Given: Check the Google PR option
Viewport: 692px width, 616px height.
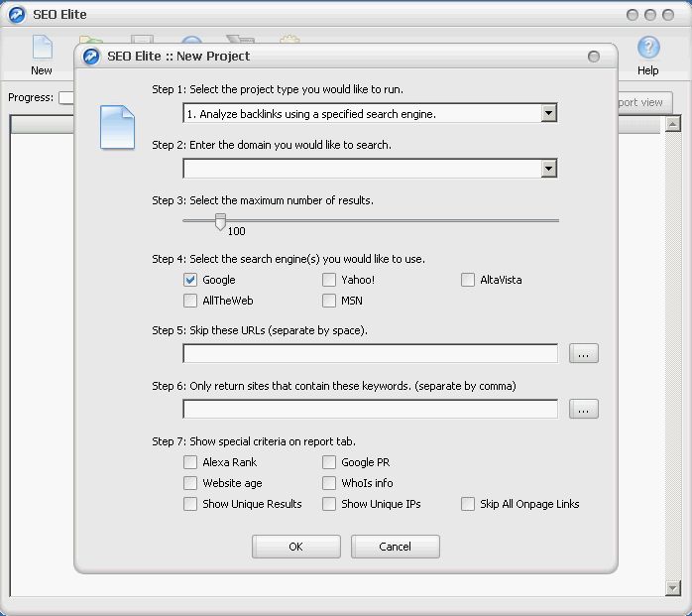Looking at the screenshot, I should [329, 462].
